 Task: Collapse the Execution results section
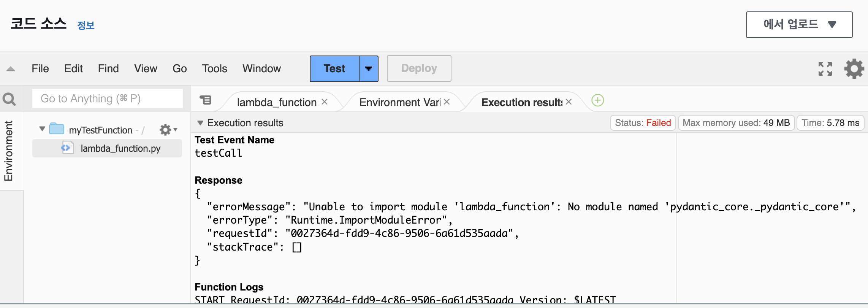click(x=200, y=123)
